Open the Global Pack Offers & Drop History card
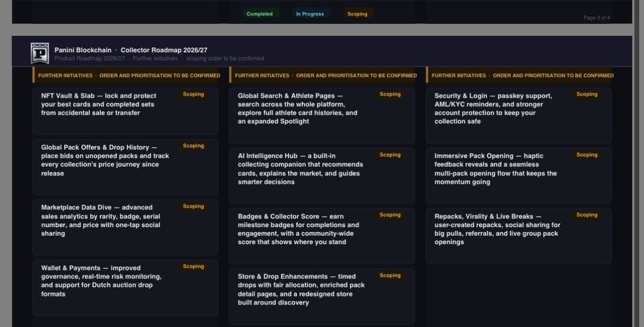The width and height of the screenshot is (644, 327). point(126,167)
